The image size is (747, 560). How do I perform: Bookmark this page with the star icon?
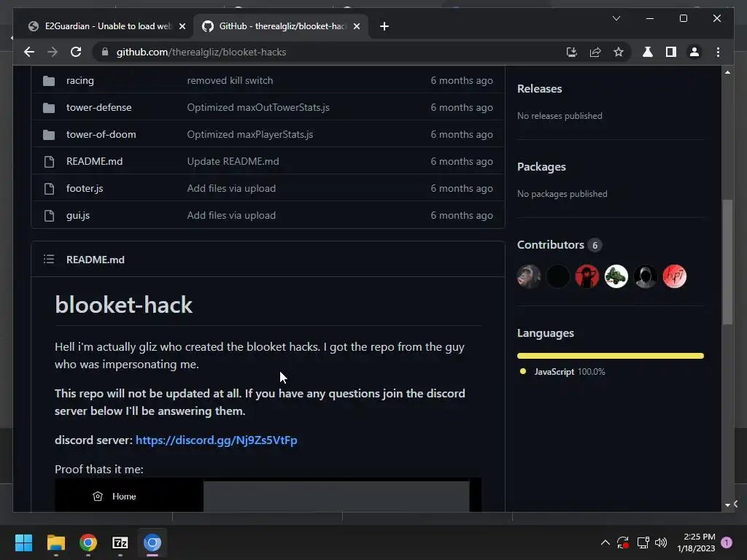(x=619, y=52)
